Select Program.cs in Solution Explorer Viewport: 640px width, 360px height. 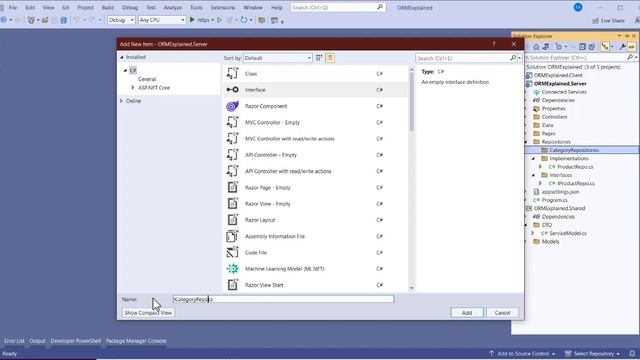[554, 200]
